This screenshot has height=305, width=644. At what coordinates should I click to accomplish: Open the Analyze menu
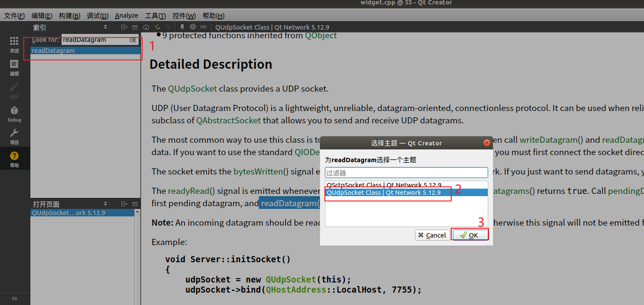pos(127,15)
